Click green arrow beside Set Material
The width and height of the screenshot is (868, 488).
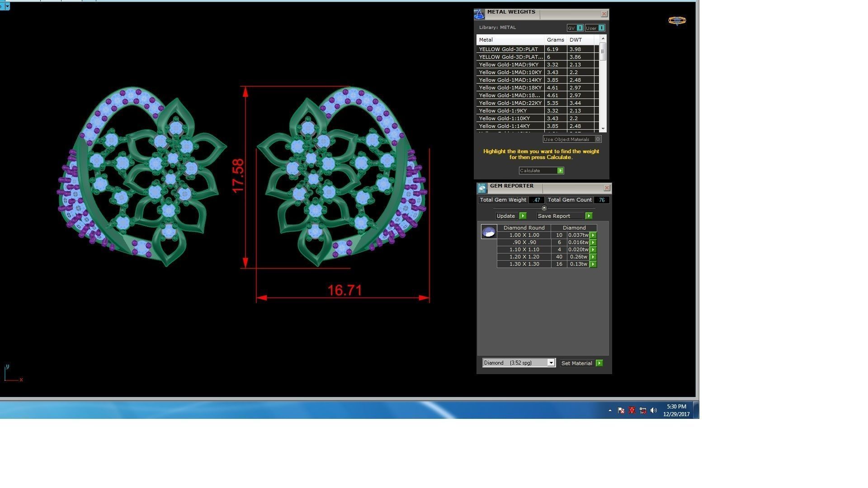pyautogui.click(x=599, y=363)
